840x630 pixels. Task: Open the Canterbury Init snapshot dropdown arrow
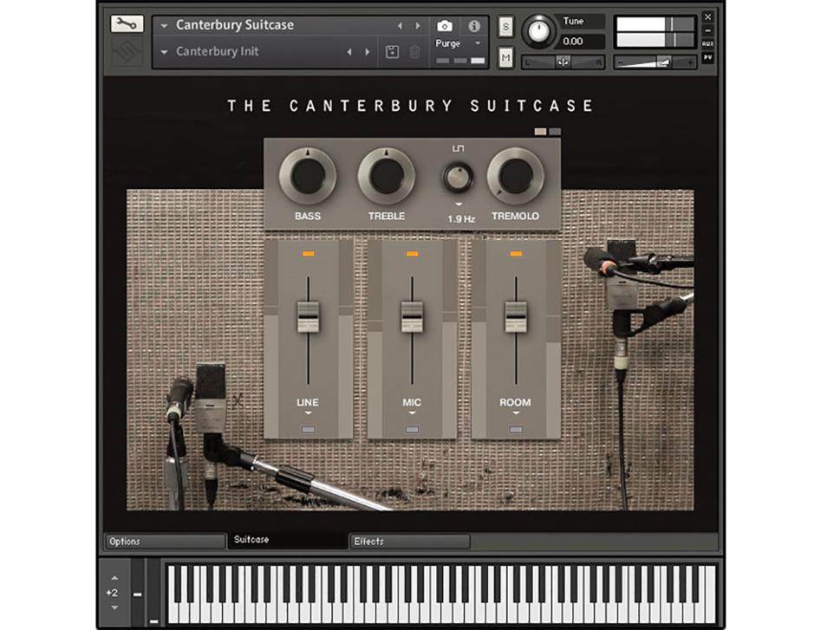coord(164,51)
